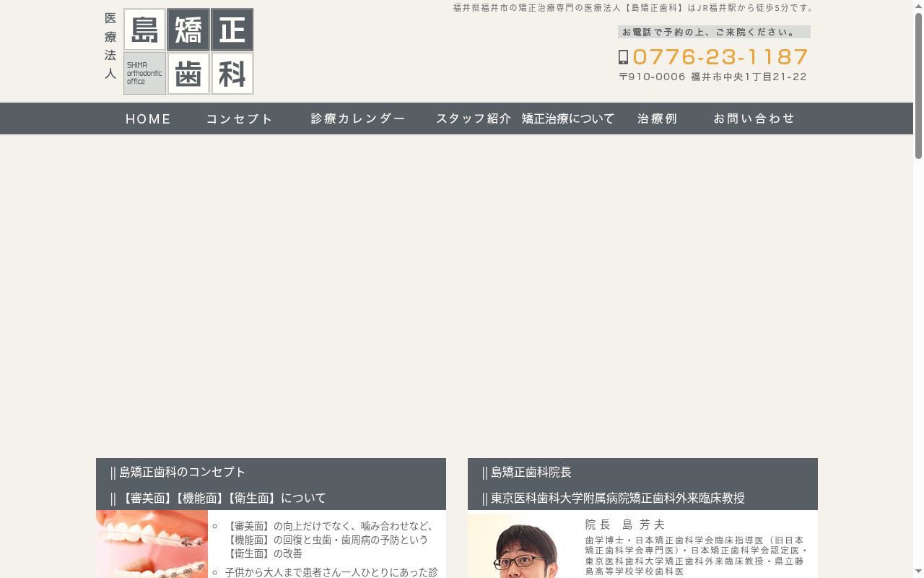Go to the コンセプト page
924x578 pixels.
(240, 118)
